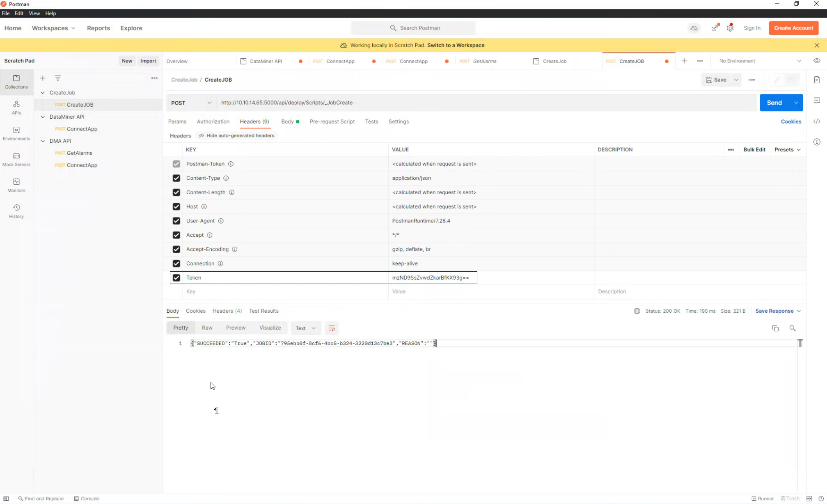Open the request options ellipsis next to Save
This screenshot has width=827, height=504.
pyautogui.click(x=751, y=80)
